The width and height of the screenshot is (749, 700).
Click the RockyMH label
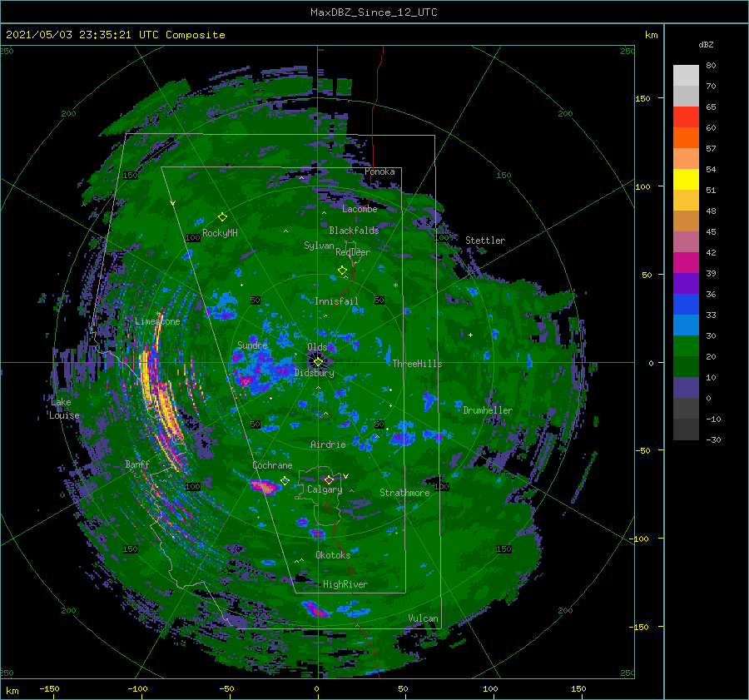220,233
